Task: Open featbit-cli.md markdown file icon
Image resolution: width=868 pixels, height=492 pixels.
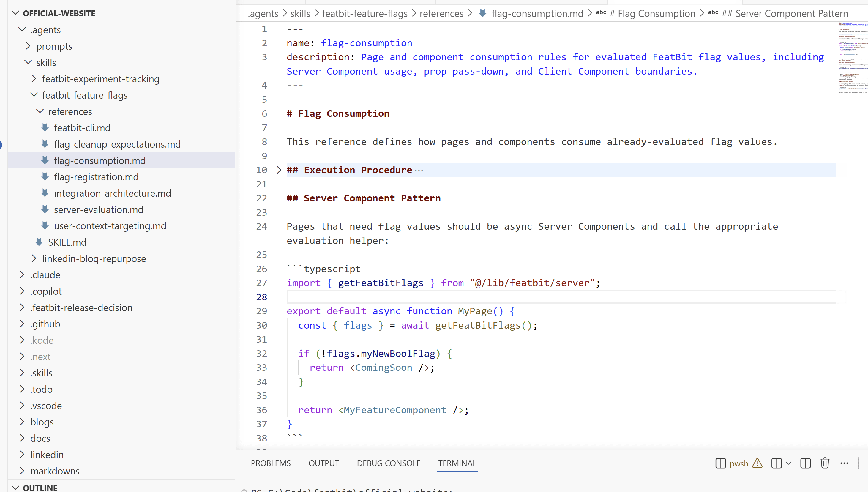Action: [x=45, y=128]
